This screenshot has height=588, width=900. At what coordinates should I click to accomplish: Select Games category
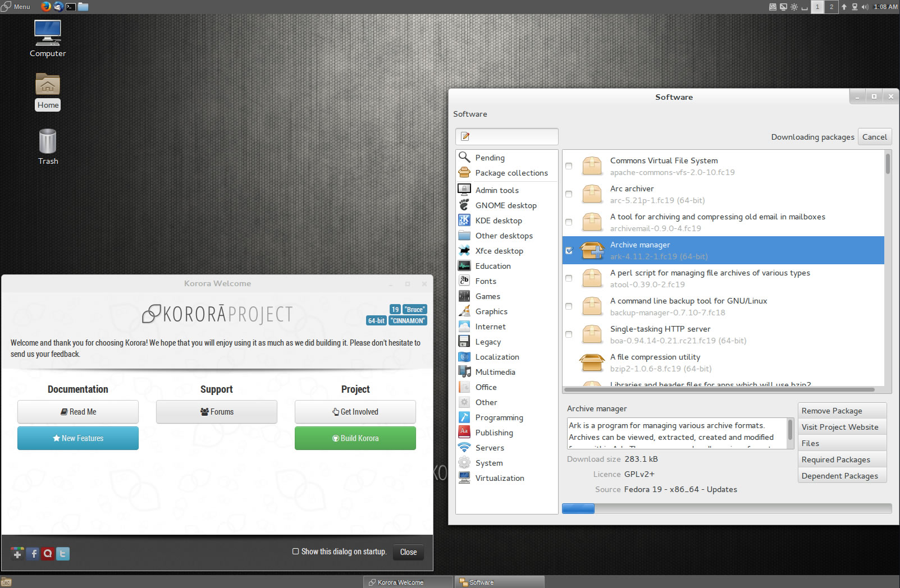coord(506,296)
